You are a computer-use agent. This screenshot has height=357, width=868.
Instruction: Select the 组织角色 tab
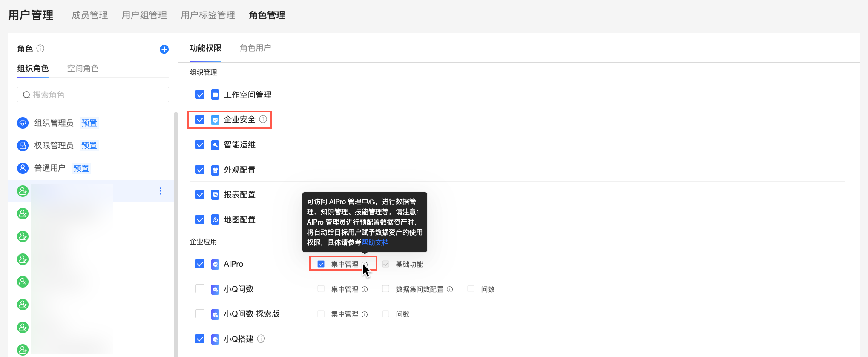33,69
